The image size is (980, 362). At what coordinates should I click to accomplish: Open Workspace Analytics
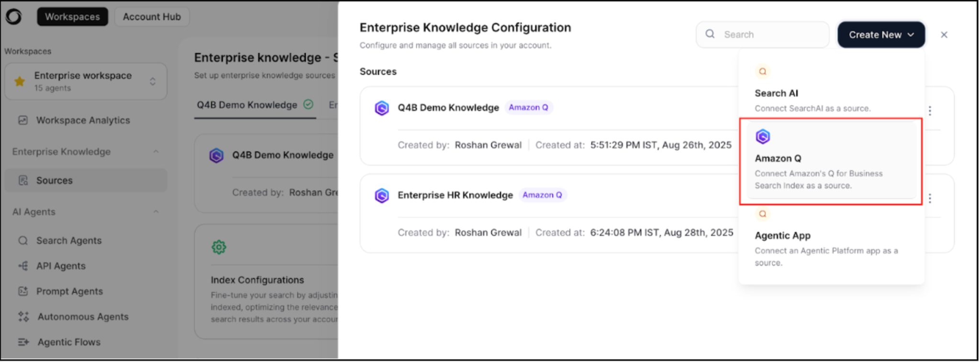point(83,120)
